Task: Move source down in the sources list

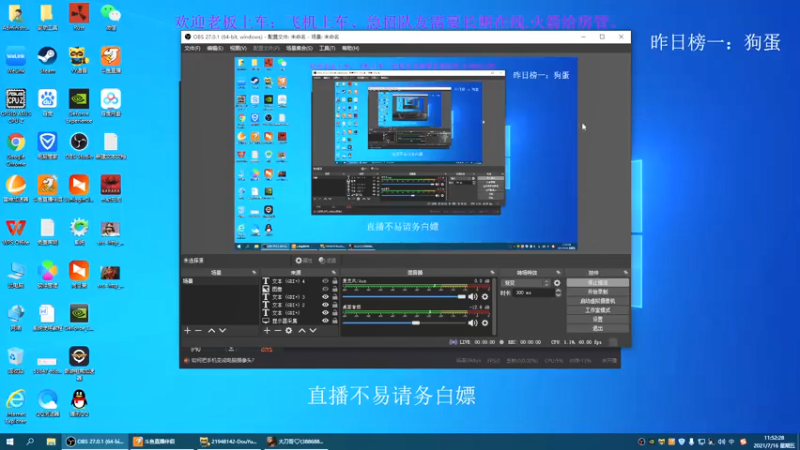Action: pos(313,331)
